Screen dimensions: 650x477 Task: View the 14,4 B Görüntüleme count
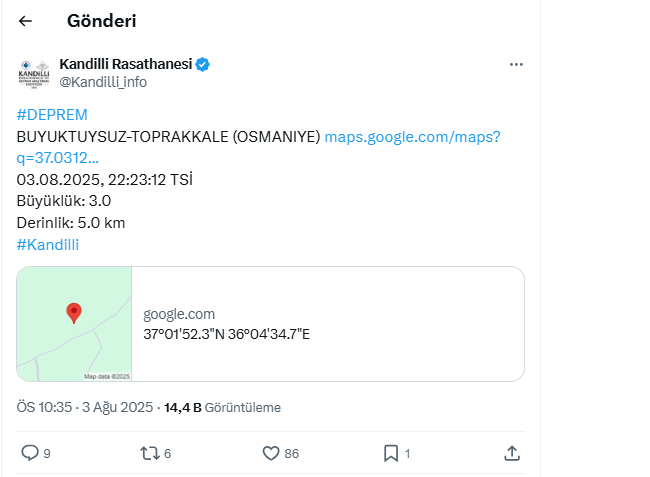(223, 407)
